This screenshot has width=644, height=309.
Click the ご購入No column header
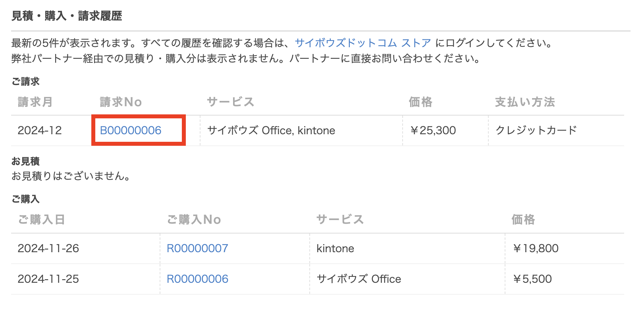tap(194, 219)
